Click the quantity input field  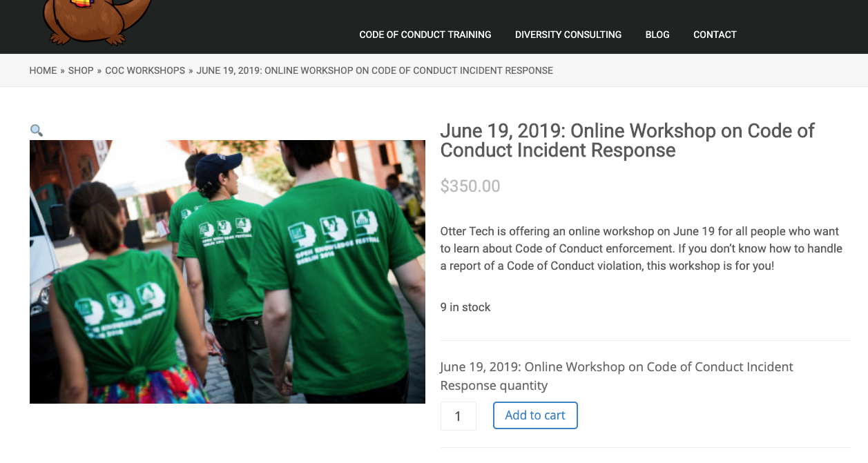tap(459, 416)
